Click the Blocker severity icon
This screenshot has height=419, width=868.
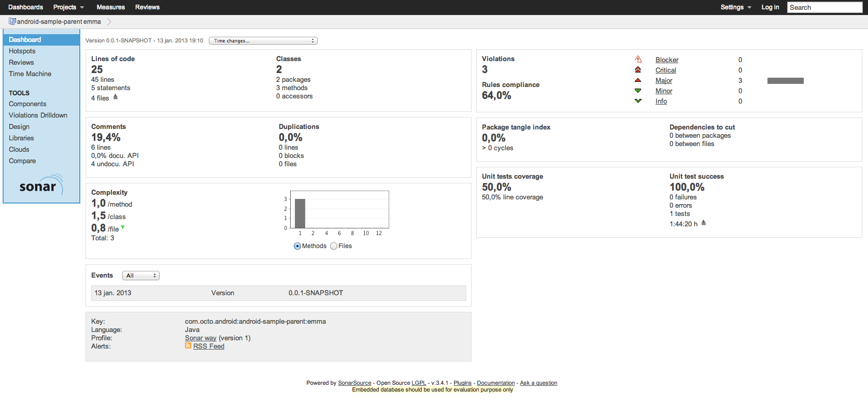pyautogui.click(x=638, y=60)
